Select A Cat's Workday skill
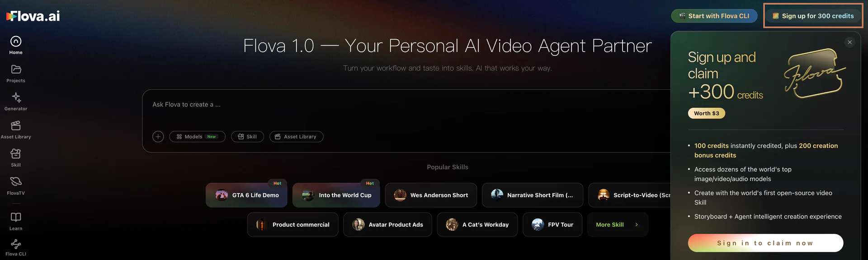 point(477,224)
